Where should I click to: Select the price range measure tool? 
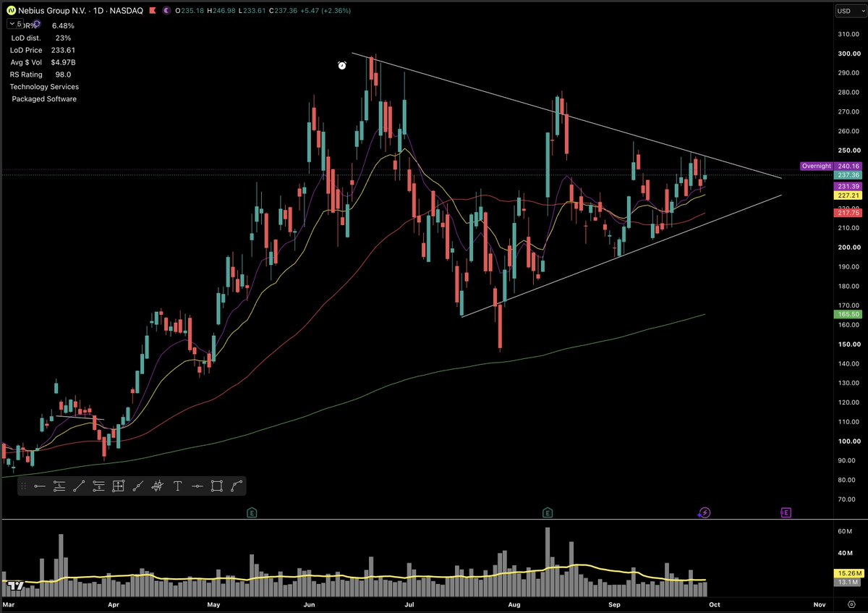pos(119,486)
